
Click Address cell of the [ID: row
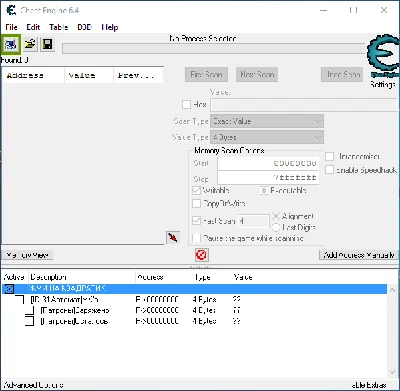157,299
